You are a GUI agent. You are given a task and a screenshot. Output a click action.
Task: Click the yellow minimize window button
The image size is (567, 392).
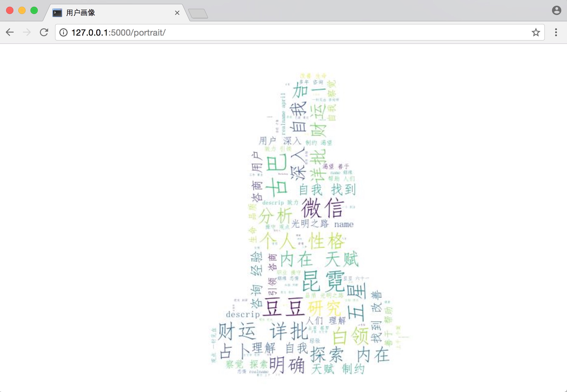(22, 10)
